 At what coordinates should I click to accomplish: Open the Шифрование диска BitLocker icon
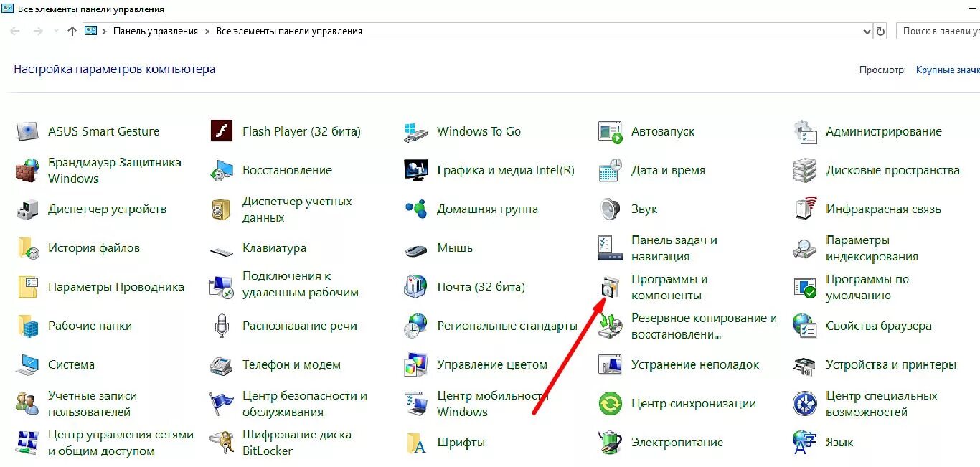click(222, 442)
